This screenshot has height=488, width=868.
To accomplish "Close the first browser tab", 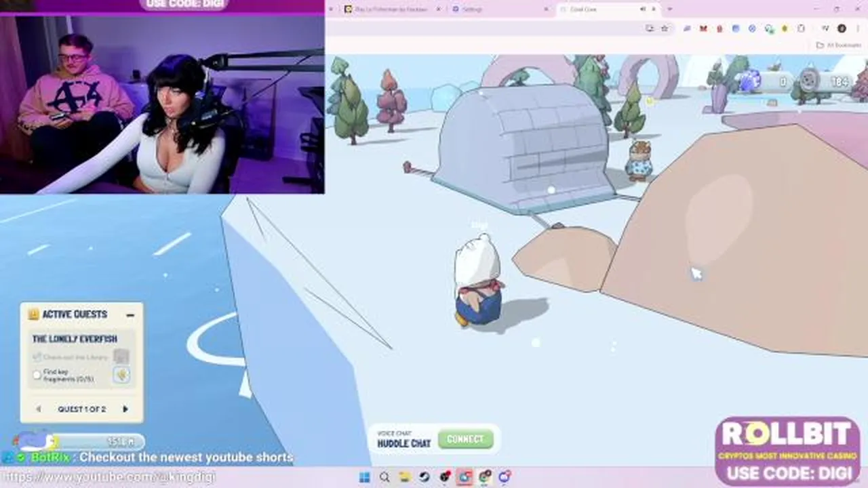I will [438, 9].
